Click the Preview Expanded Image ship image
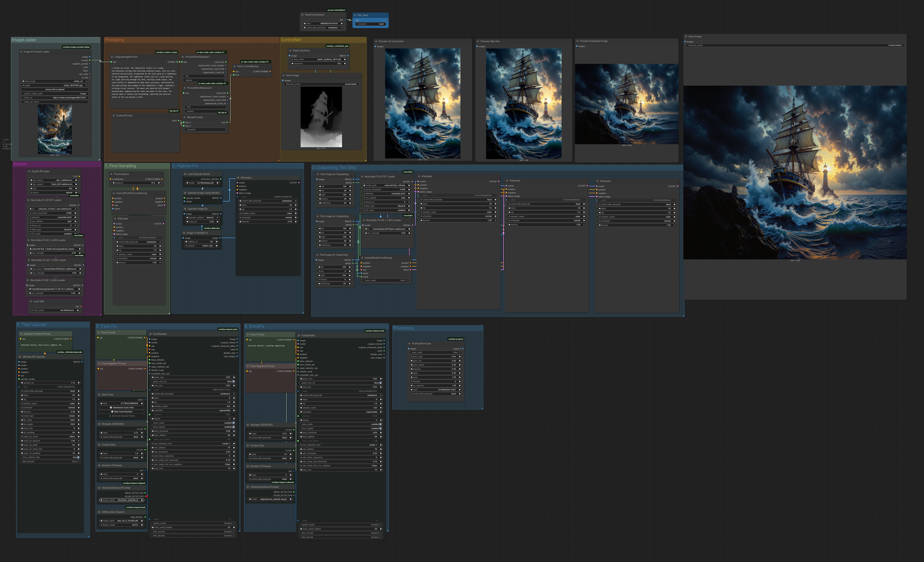Viewport: 924px width, 562px height. [x=627, y=104]
